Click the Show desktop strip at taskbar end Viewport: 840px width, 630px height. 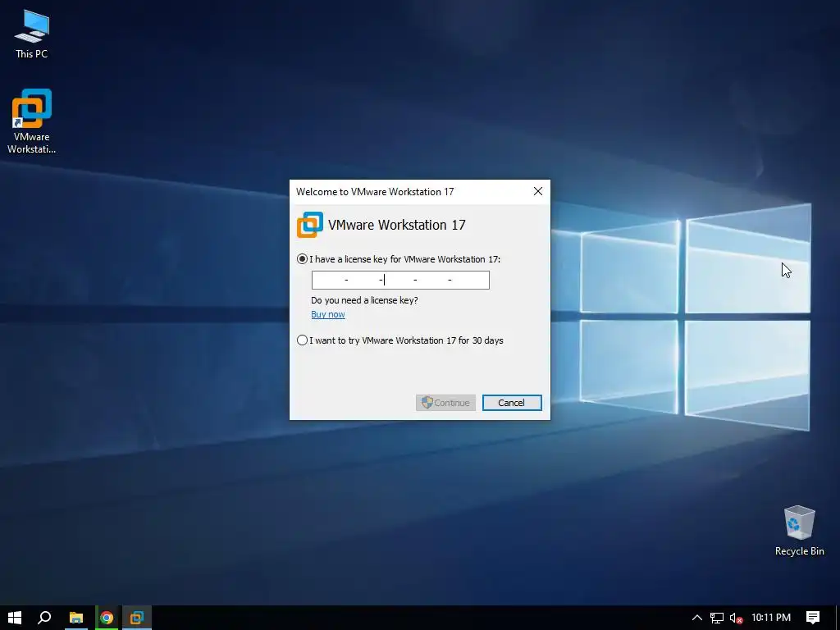coord(838,618)
